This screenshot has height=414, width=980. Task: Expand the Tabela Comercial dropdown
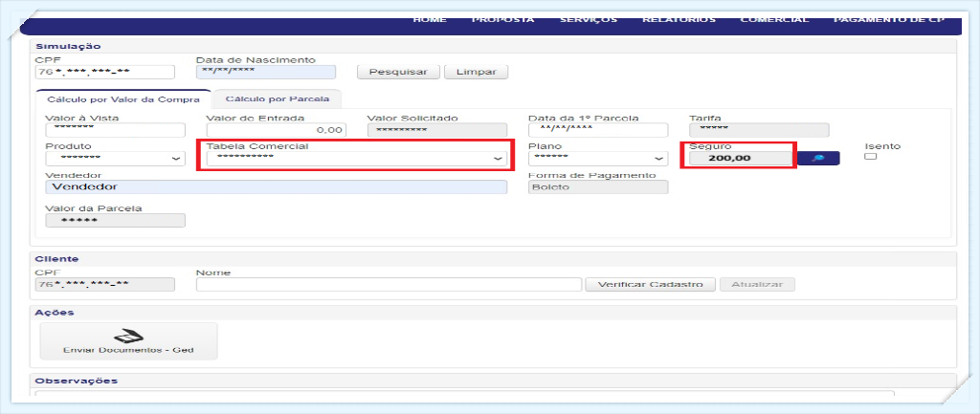tap(355, 159)
